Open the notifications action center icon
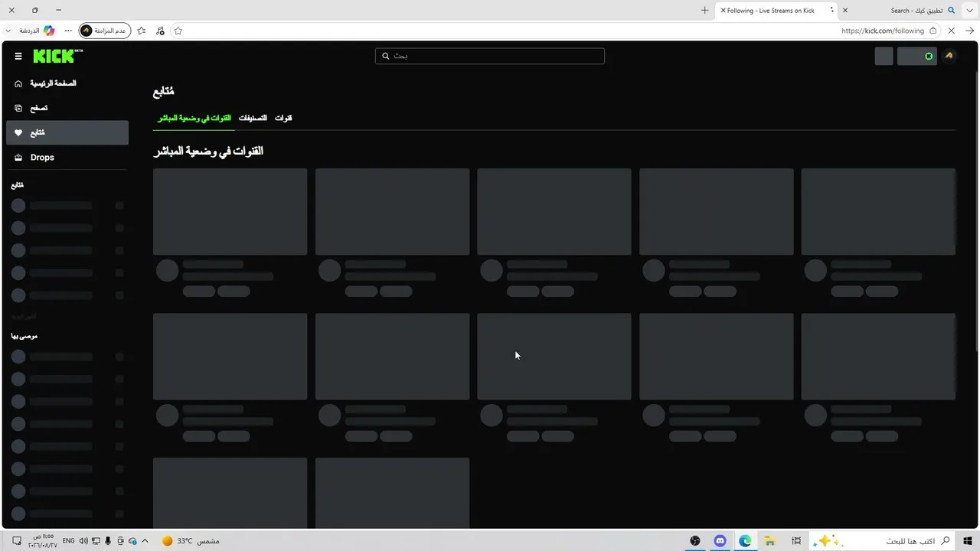This screenshot has width=980, height=551. 17,541
